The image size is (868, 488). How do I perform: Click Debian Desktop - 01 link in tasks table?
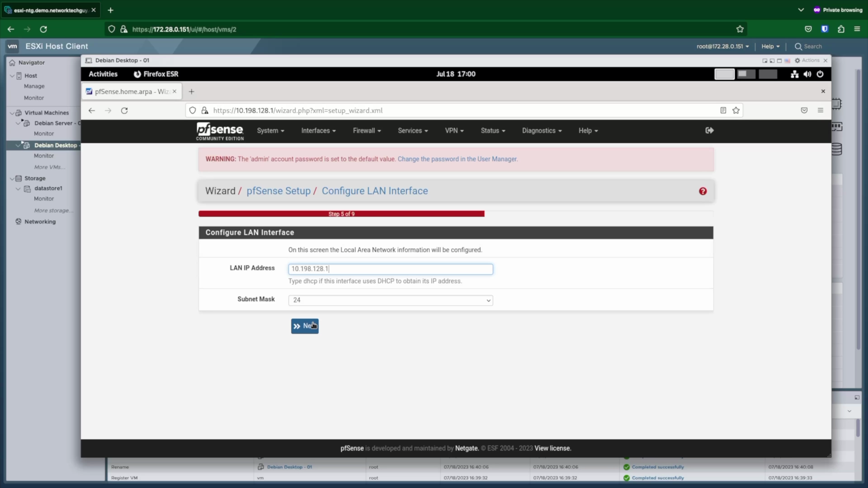[289, 467]
